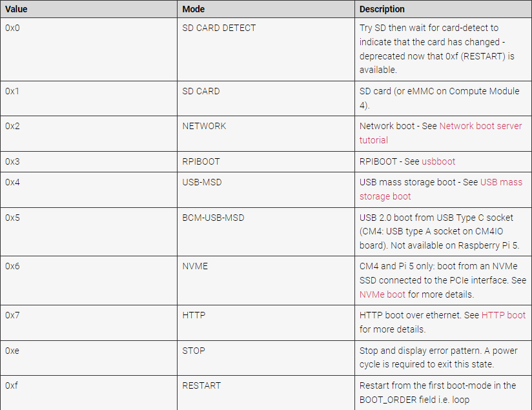Select the NVME mode cell

click(265, 280)
